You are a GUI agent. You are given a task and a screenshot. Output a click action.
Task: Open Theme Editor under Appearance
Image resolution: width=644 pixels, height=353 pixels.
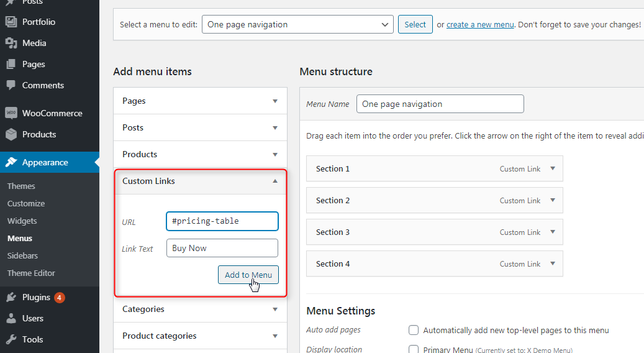[x=31, y=273]
